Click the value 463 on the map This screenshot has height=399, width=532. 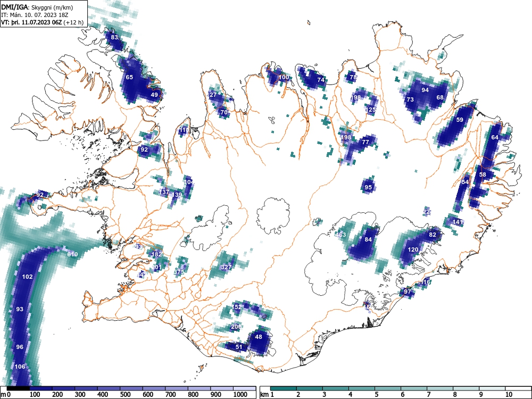point(340,235)
